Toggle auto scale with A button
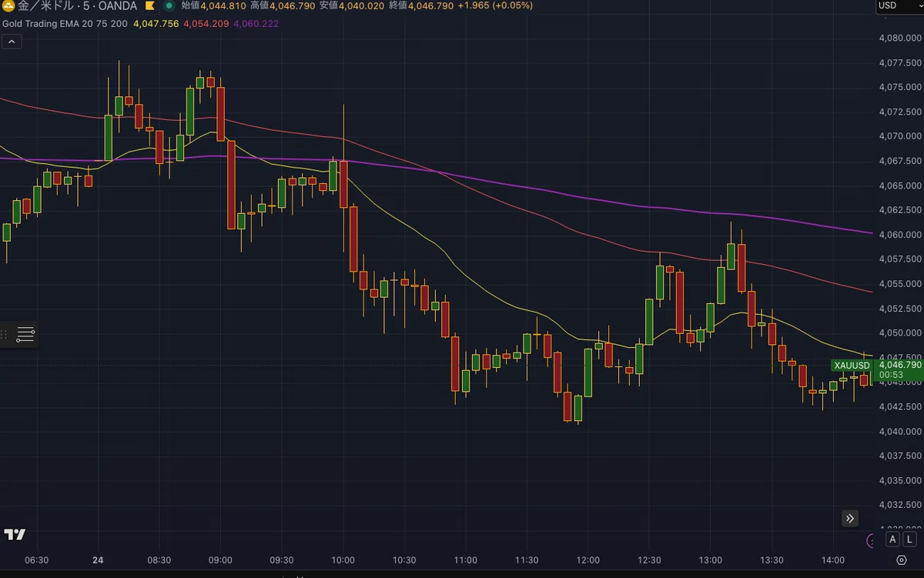This screenshot has height=578, width=924. tap(892, 540)
